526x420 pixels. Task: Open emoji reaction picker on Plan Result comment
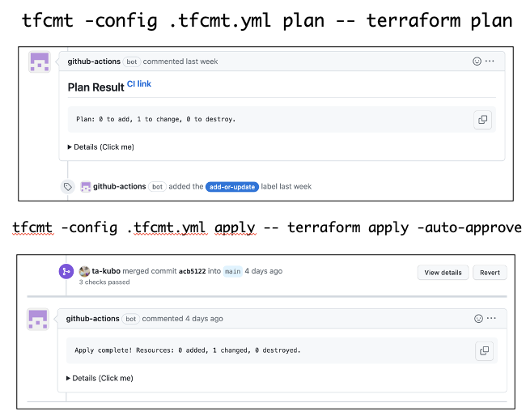pyautogui.click(x=477, y=62)
